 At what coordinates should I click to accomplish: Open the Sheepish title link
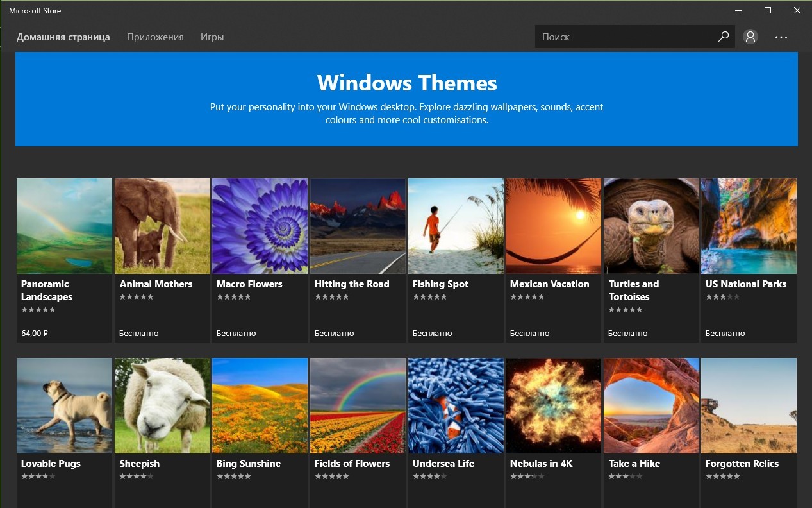140,464
